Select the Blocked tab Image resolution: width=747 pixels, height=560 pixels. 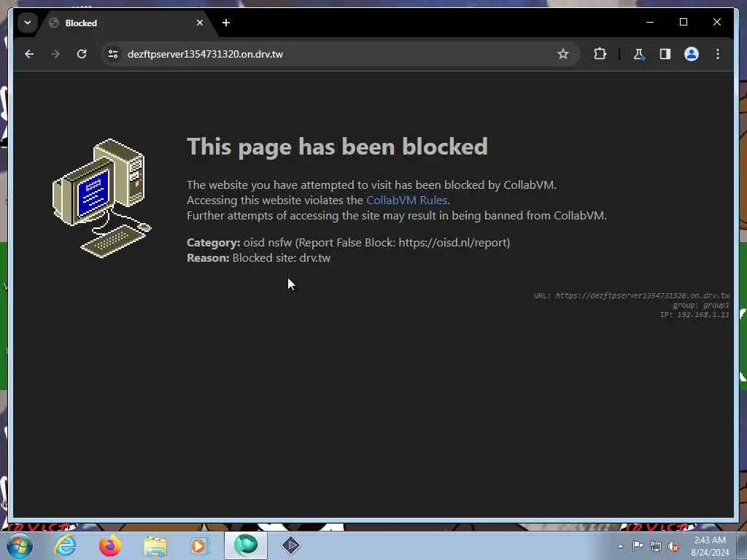coord(126,23)
